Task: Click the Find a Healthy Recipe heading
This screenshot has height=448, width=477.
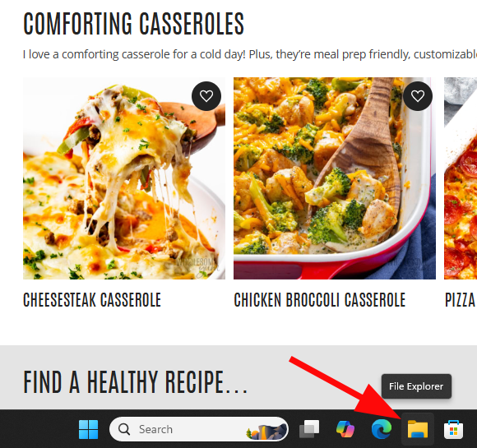Action: click(x=136, y=381)
